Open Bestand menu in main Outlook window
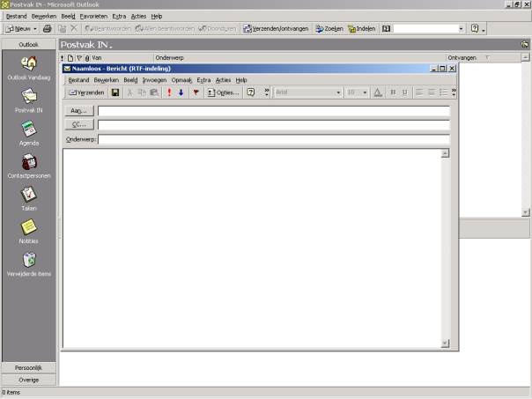 pyautogui.click(x=16, y=16)
